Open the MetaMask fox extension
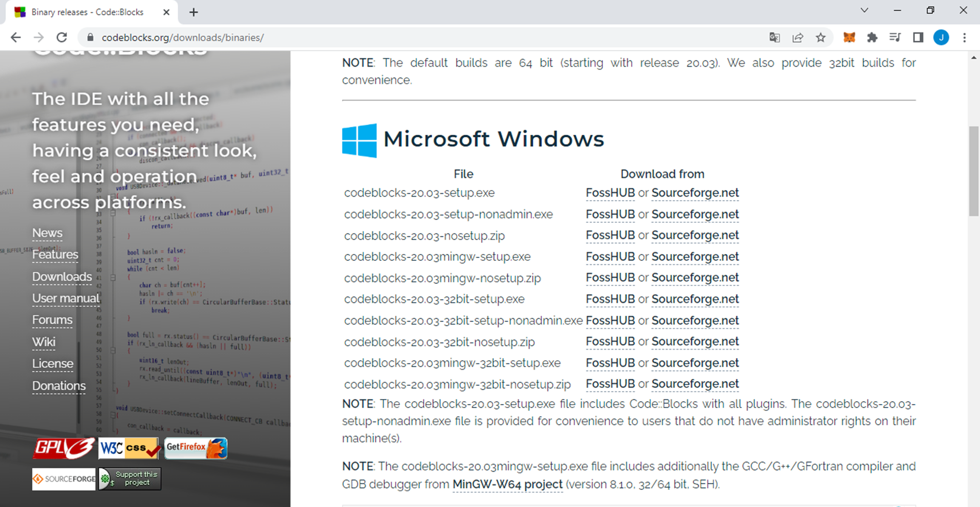Viewport: 980px width, 507px height. click(x=849, y=37)
